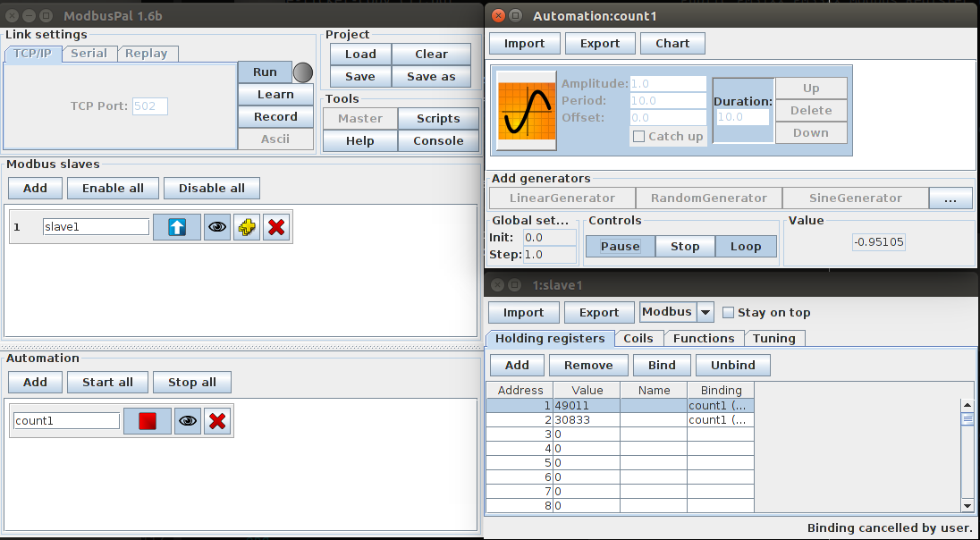
Task: Select register value 49011 cell
Action: (x=587, y=406)
